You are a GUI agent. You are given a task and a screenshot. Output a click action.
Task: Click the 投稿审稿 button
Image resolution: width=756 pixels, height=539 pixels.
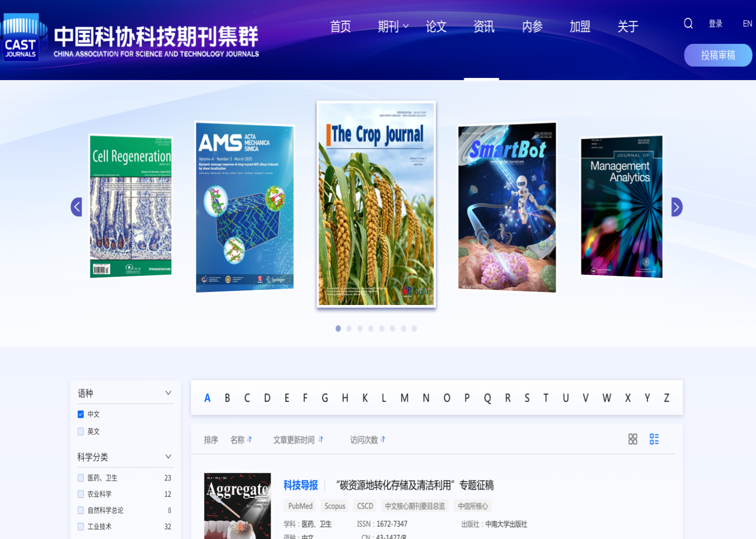(x=718, y=55)
